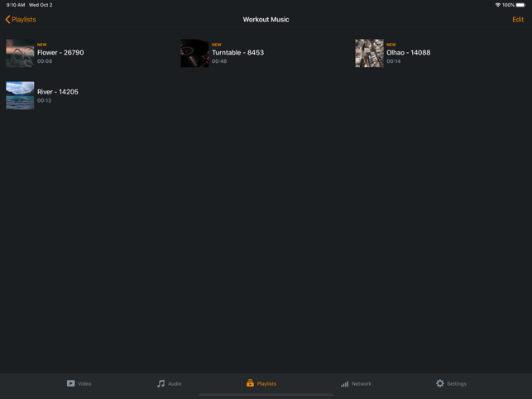The width and height of the screenshot is (532, 399).
Task: Play the item titled Flower - 26790
Action: (60, 53)
